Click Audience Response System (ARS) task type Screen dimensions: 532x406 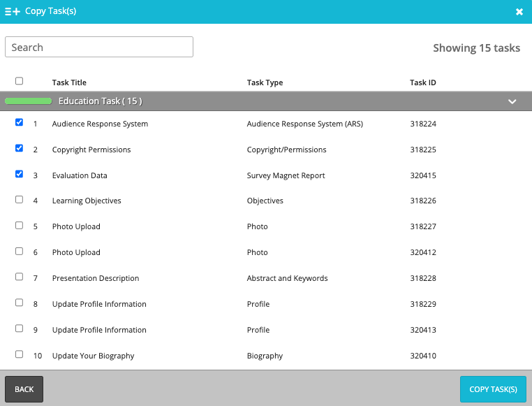point(305,124)
